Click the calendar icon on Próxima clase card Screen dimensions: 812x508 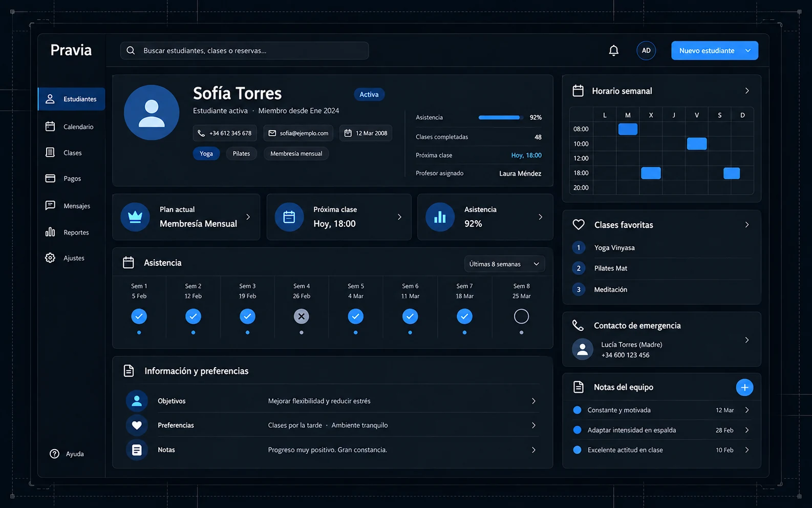(289, 217)
